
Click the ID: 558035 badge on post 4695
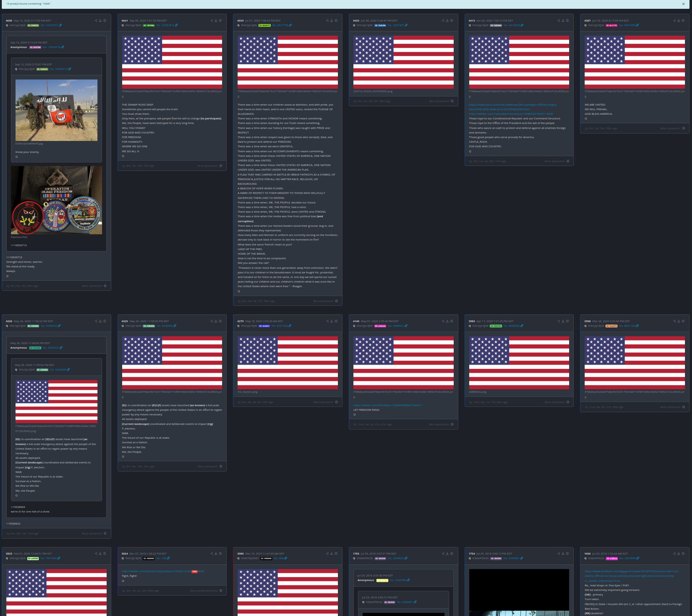click(33, 25)
